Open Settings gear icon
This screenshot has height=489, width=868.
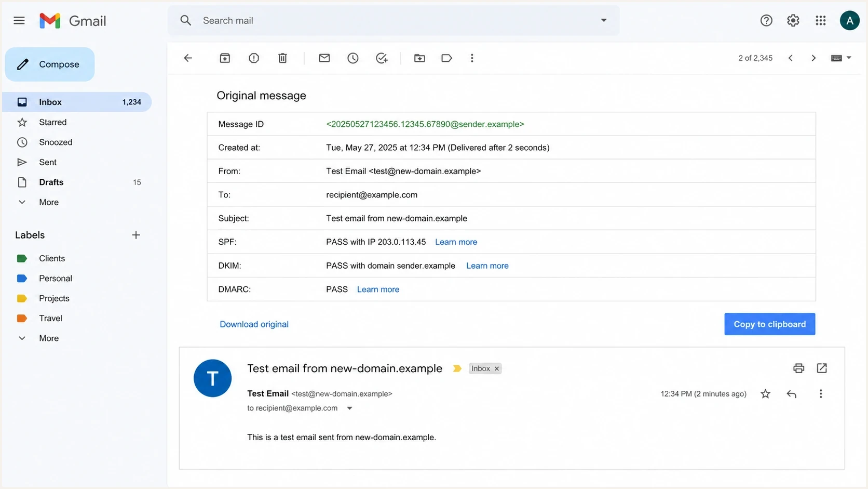793,20
